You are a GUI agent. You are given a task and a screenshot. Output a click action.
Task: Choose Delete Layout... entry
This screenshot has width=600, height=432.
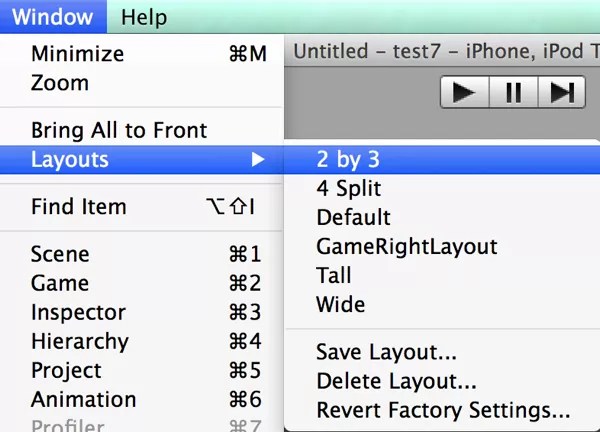point(396,381)
